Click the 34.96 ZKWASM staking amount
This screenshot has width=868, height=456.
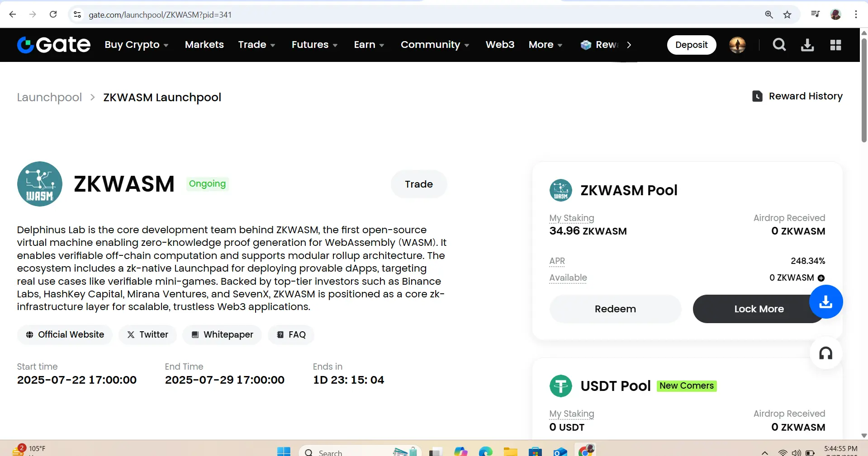588,231
